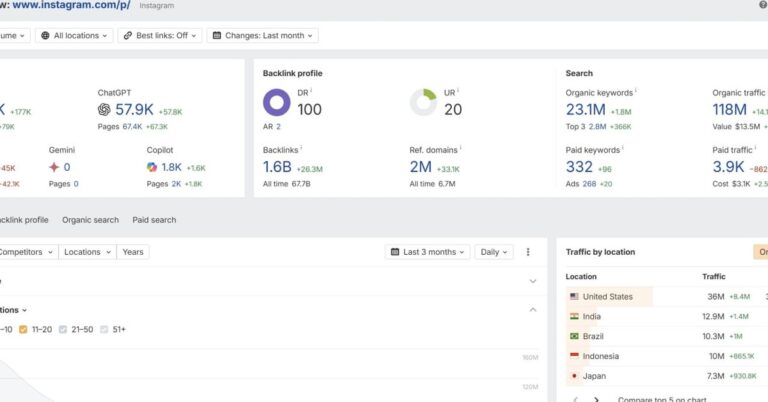Collapse the positions chart section chevron
Viewport: 768px width, 402px height.
[533, 310]
